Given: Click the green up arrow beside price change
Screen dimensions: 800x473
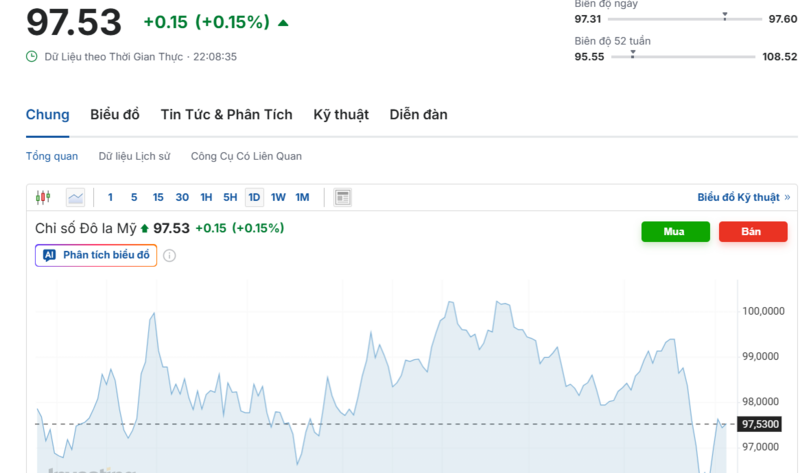Looking at the screenshot, I should pos(284,22).
